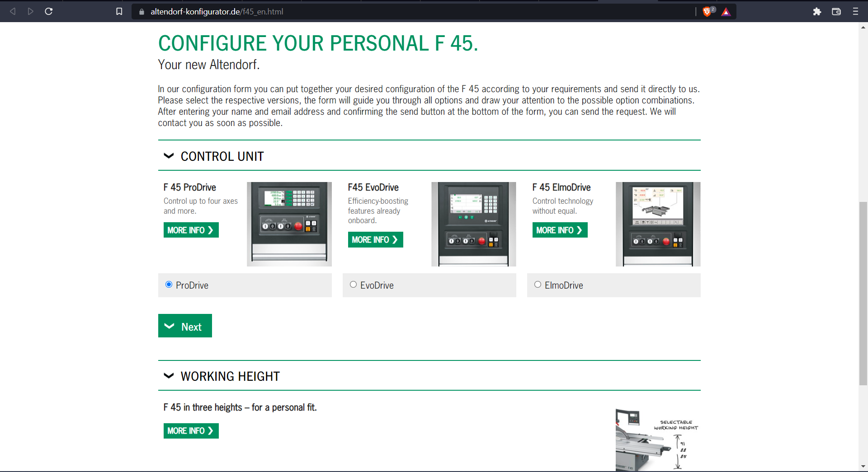Image resolution: width=868 pixels, height=472 pixels.
Task: Open the browser hamburger menu
Action: [855, 11]
